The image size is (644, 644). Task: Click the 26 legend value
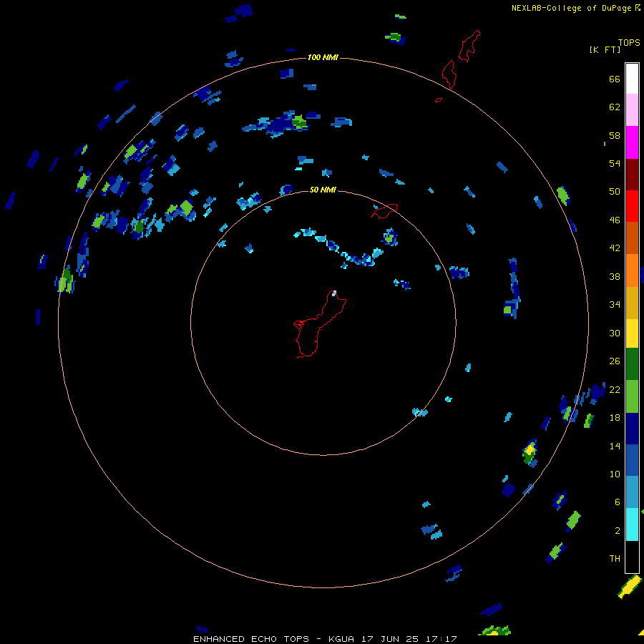[x=615, y=361]
